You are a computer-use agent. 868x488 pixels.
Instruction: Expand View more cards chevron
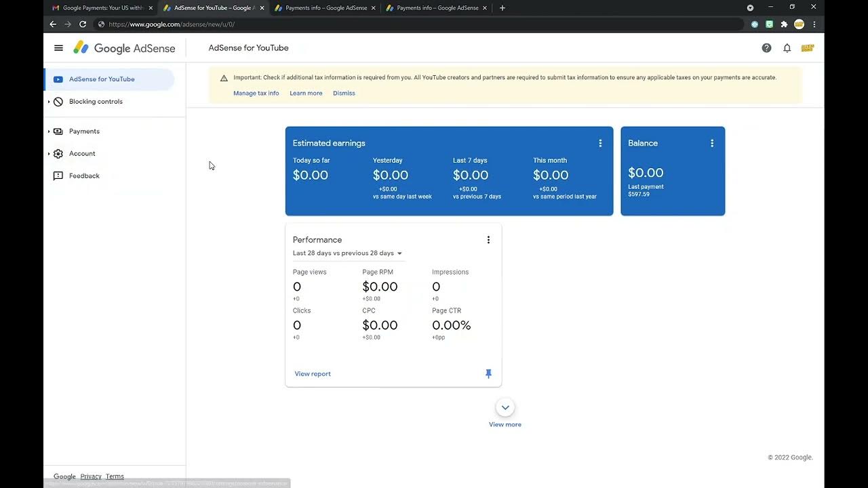click(505, 408)
